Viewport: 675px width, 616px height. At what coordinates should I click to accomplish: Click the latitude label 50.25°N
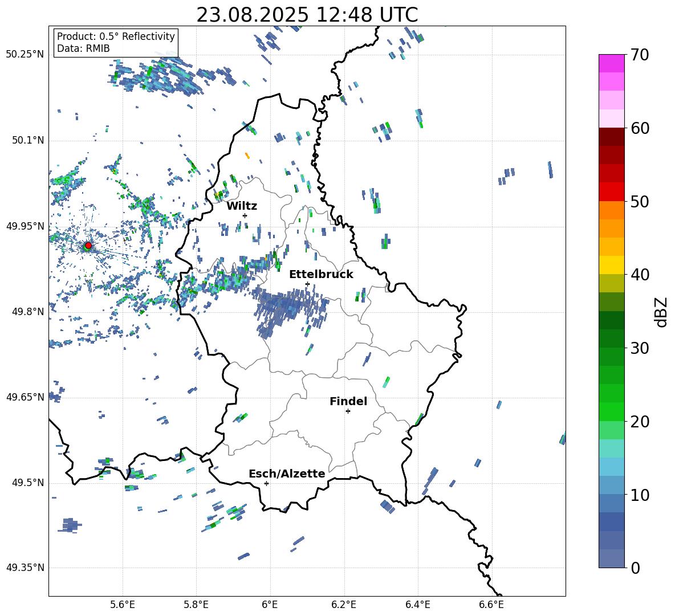[x=25, y=55]
